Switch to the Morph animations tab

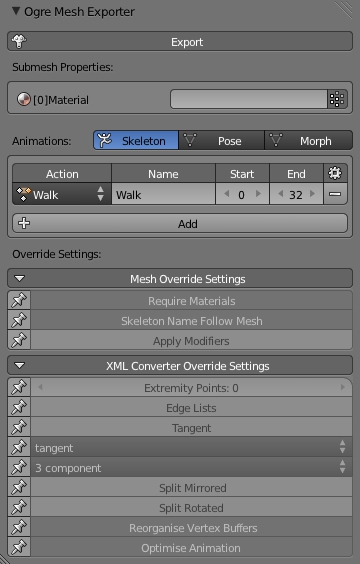(309, 140)
